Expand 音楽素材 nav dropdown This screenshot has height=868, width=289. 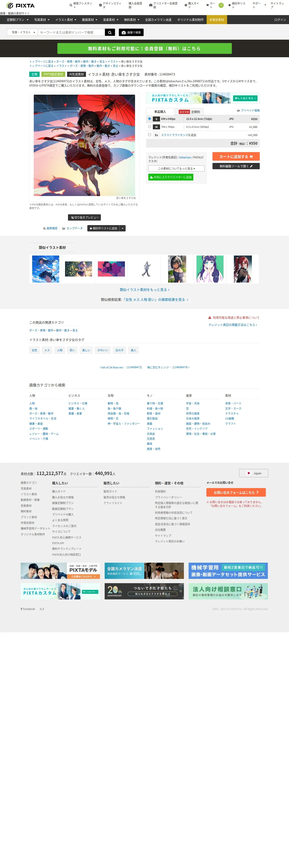(x=111, y=20)
